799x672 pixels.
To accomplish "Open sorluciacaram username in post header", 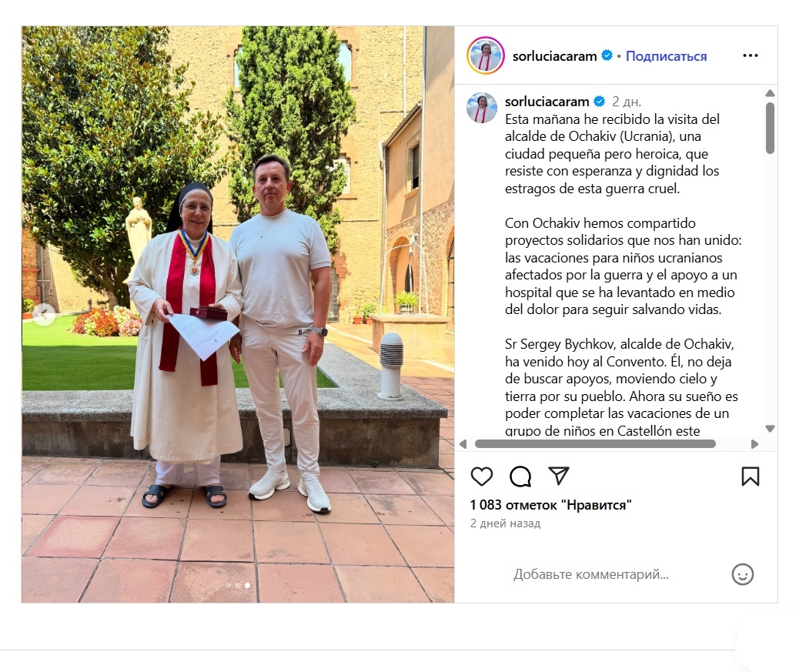I will tap(554, 56).
